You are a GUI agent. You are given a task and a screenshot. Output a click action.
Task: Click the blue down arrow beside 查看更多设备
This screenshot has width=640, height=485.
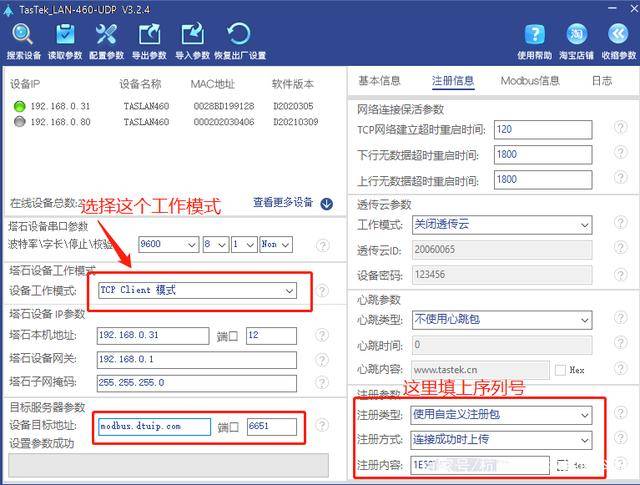coord(327,203)
